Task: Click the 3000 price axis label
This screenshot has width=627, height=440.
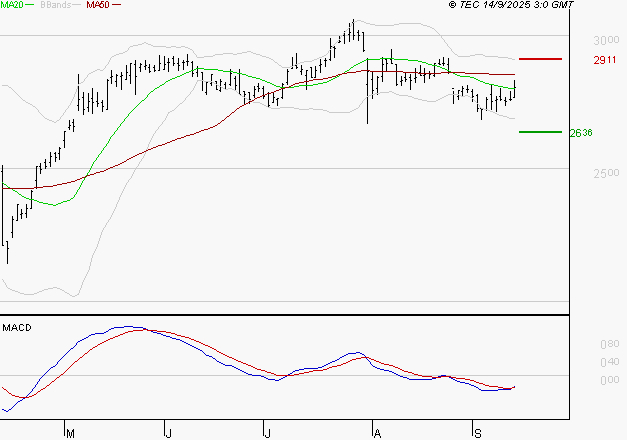Action: (606, 40)
